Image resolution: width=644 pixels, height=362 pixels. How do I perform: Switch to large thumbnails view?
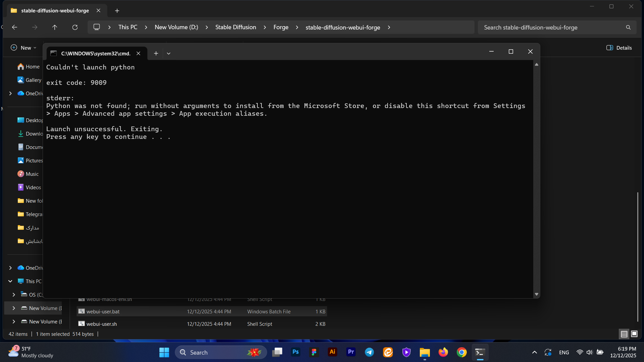[x=634, y=334]
